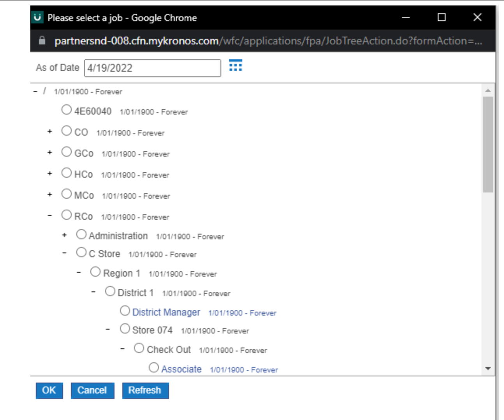504x420 pixels.
Task: Click the padlock icon beside the site URL
Action: tap(42, 41)
